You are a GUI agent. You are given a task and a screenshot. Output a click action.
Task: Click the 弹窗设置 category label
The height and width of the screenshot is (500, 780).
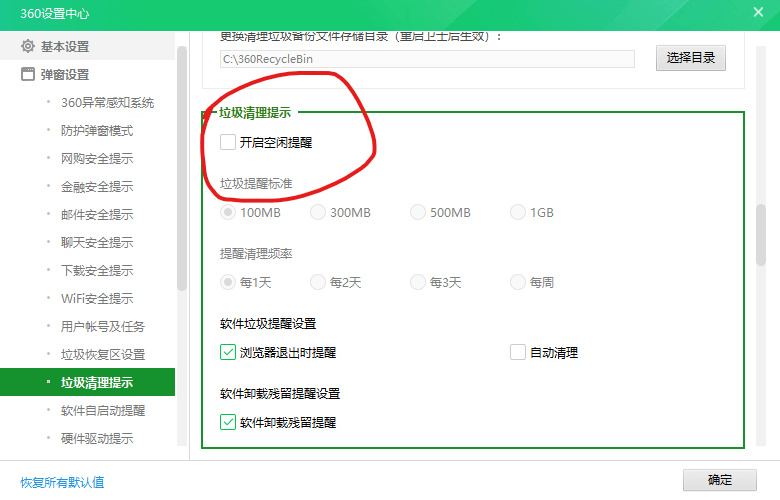point(65,75)
